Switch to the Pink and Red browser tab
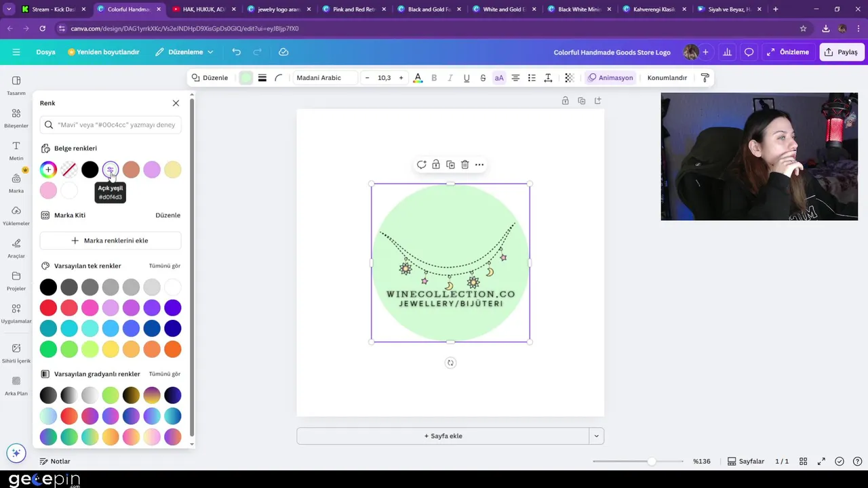This screenshot has height=488, width=868. coord(353,9)
